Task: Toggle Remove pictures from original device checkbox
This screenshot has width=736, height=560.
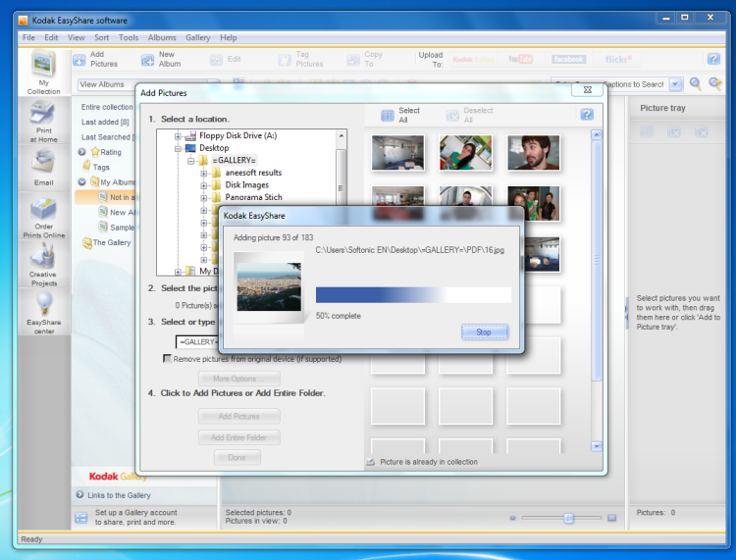Action: (x=168, y=359)
